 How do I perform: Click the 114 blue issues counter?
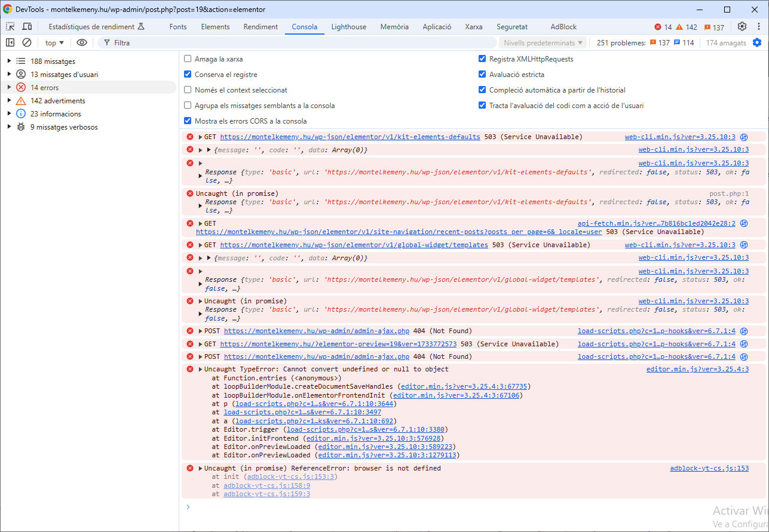(x=684, y=42)
